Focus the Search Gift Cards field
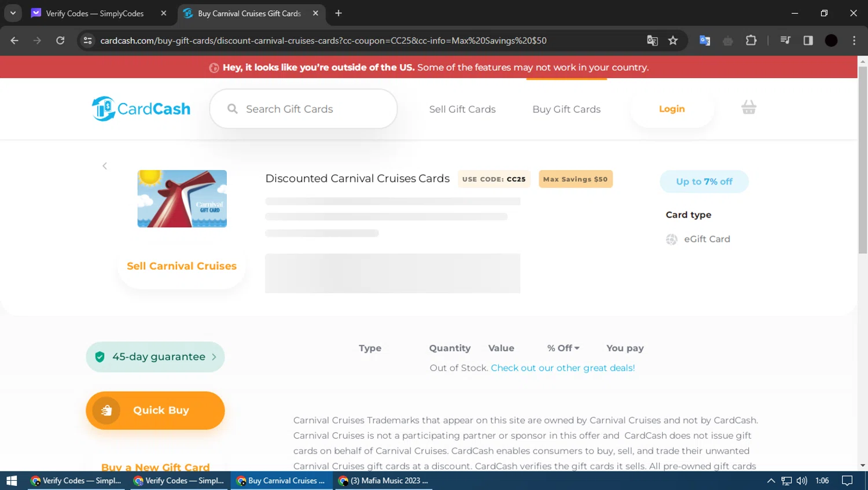This screenshot has width=868, height=490. 303,109
